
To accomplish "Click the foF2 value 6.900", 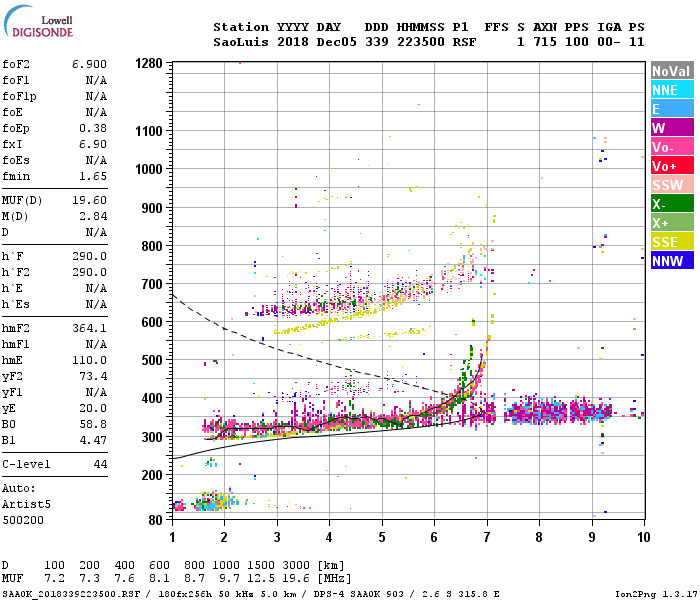I will pyautogui.click(x=89, y=64).
